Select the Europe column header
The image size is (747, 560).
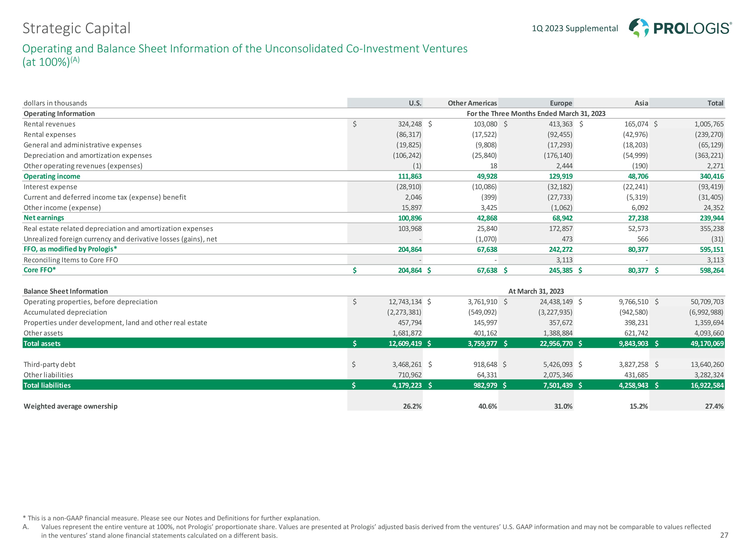coord(561,103)
